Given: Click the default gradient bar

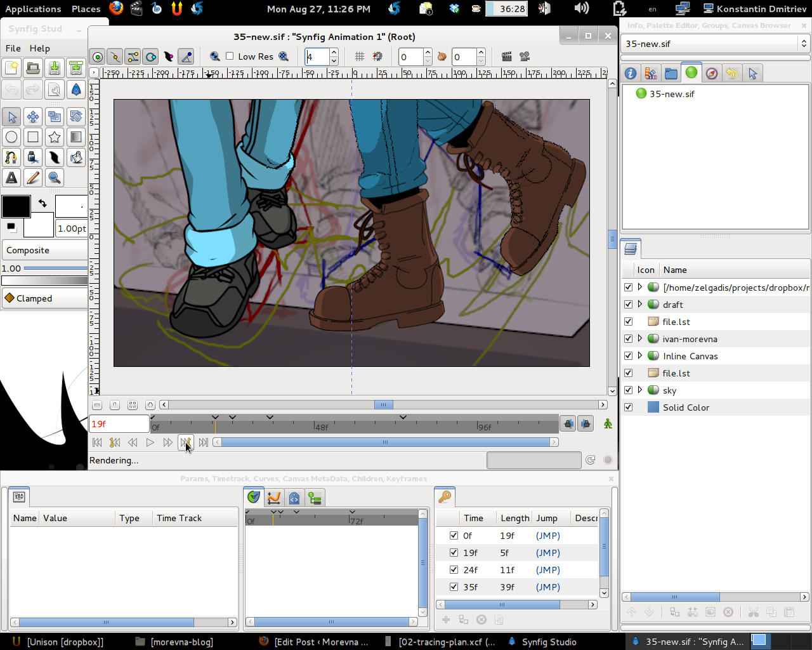Looking at the screenshot, I should pos(44,281).
